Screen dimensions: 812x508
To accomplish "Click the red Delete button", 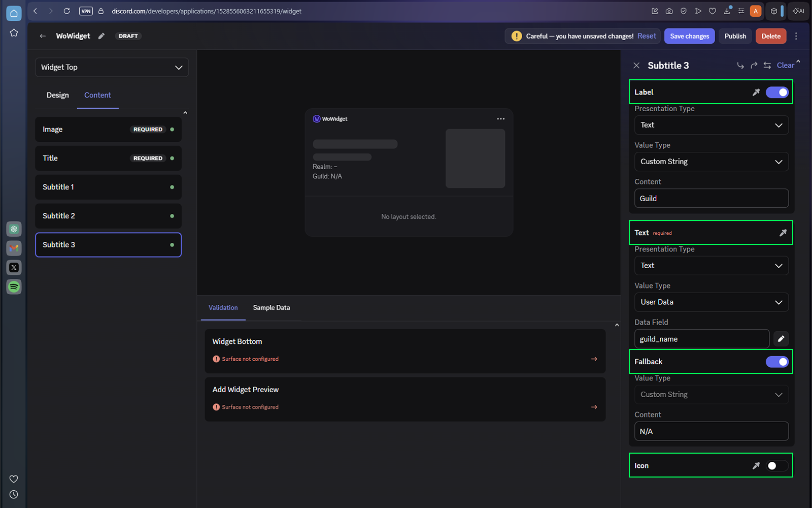I will 771,36.
